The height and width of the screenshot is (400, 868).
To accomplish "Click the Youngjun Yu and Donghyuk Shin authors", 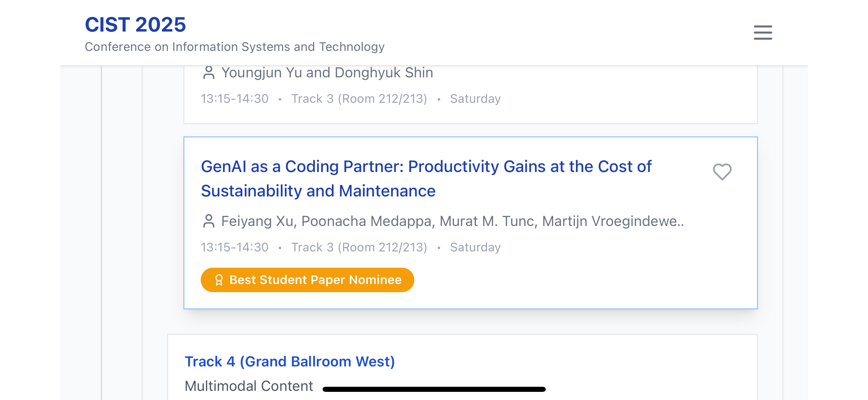I will pyautogui.click(x=327, y=73).
